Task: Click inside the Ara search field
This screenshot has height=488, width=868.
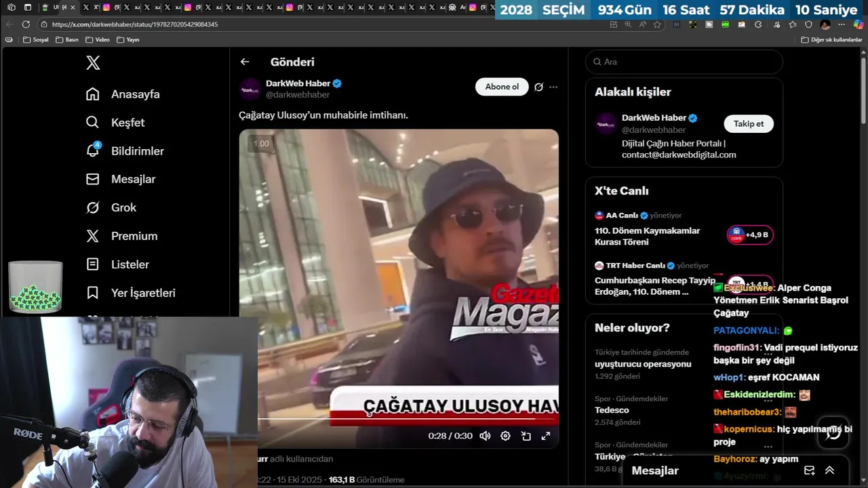Action: click(x=684, y=62)
